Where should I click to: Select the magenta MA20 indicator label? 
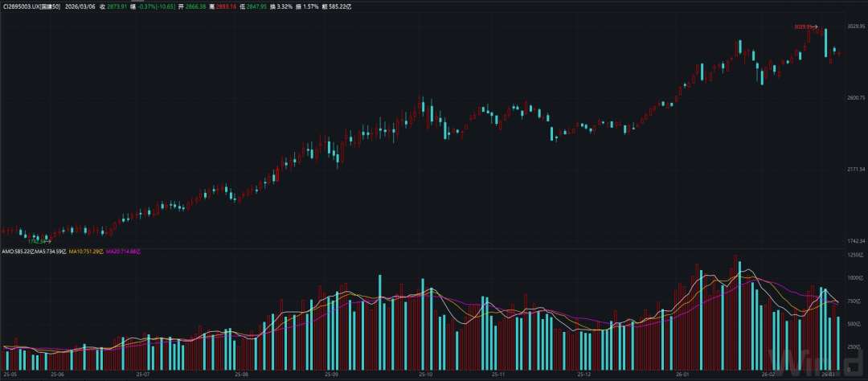point(124,252)
